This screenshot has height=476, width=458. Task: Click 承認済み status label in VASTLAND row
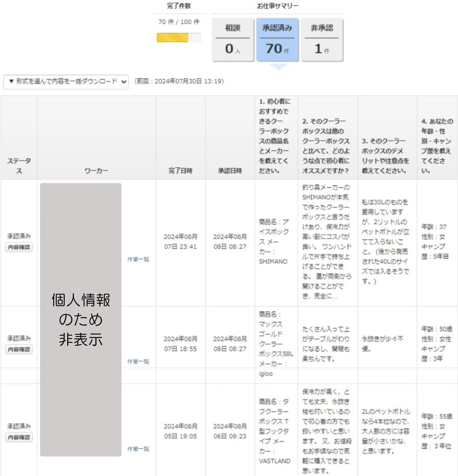click(x=19, y=426)
